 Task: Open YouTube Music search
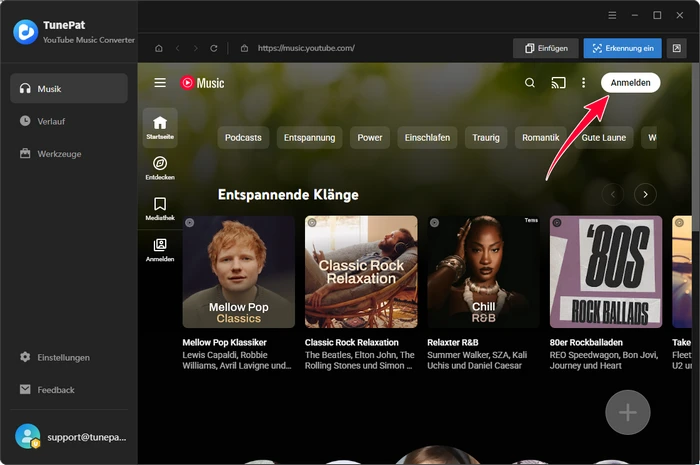coord(529,83)
